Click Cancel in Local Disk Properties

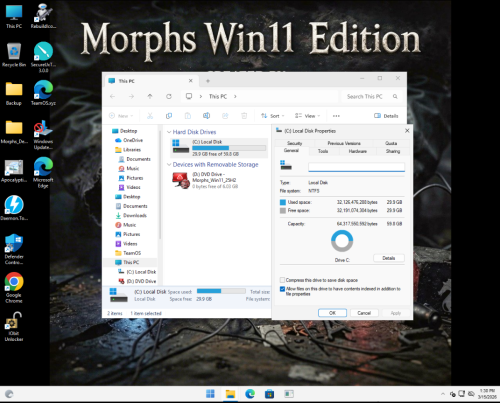364,313
